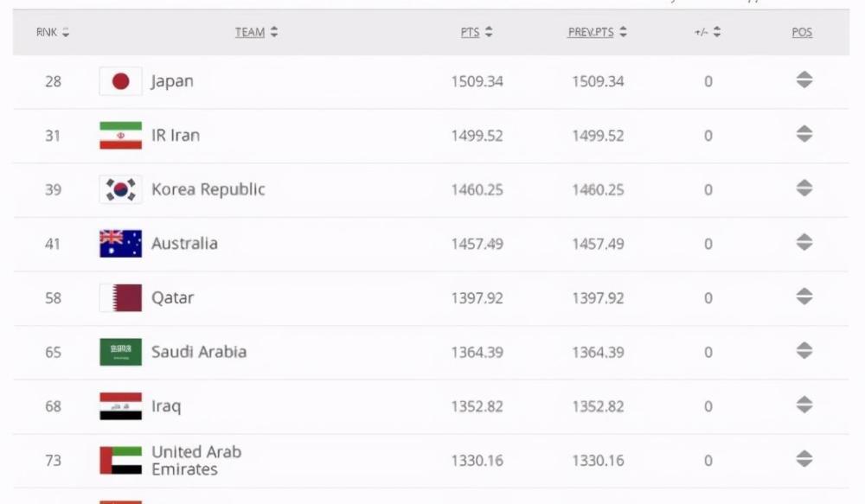Viewport: 865px width, 504px height.
Task: Click the Qatar flag icon
Action: pos(121,297)
